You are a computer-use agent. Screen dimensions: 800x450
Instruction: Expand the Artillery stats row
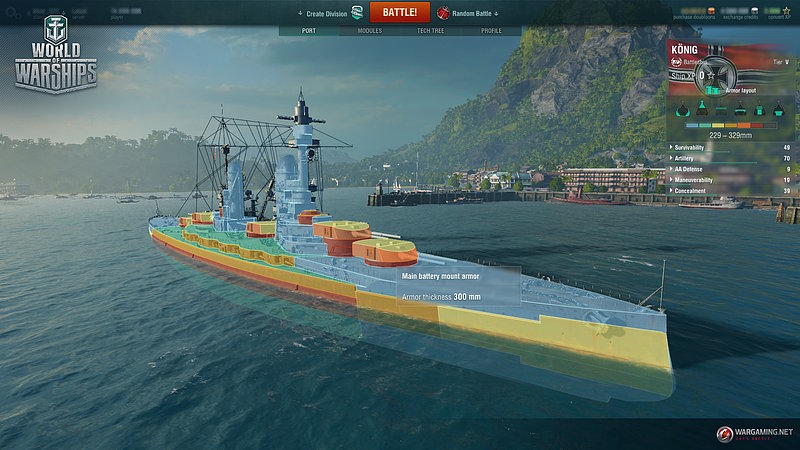[730, 158]
